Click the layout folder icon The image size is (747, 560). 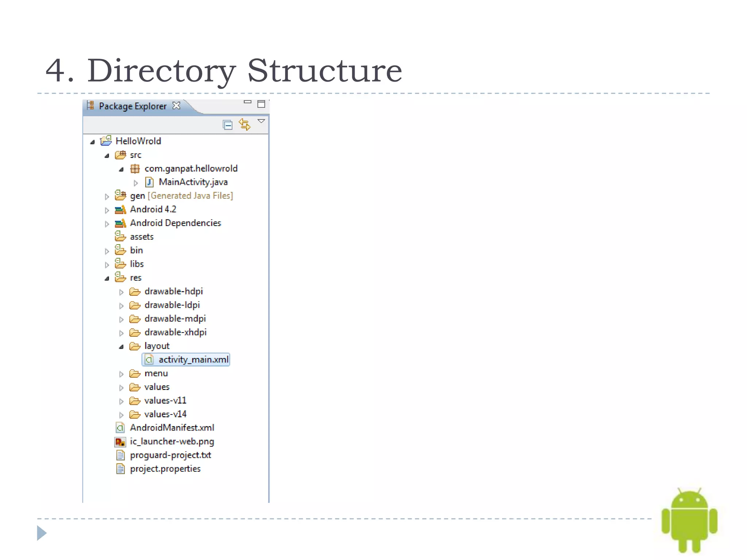[135, 346]
